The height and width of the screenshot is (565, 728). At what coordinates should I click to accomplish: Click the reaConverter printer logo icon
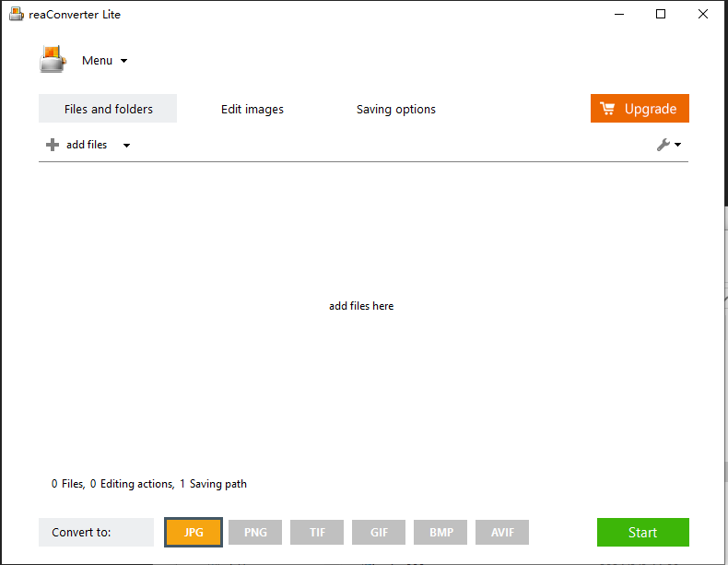pos(53,60)
